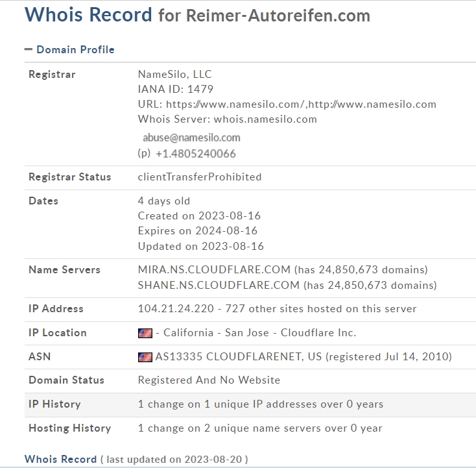This screenshot has height=468, width=476.
Task: Click the Domain Status row label
Action: point(67,380)
